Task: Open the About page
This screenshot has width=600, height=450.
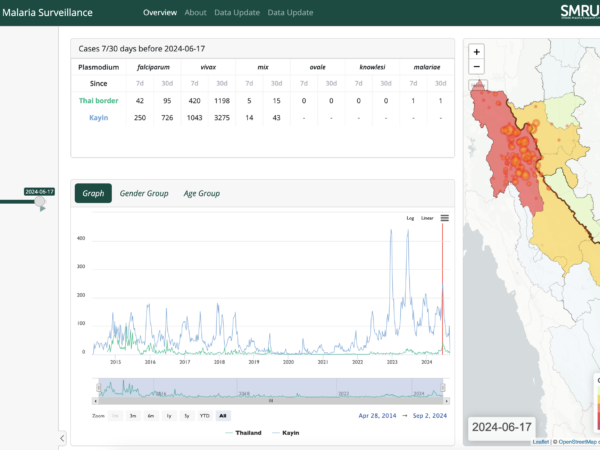Action: (x=196, y=13)
